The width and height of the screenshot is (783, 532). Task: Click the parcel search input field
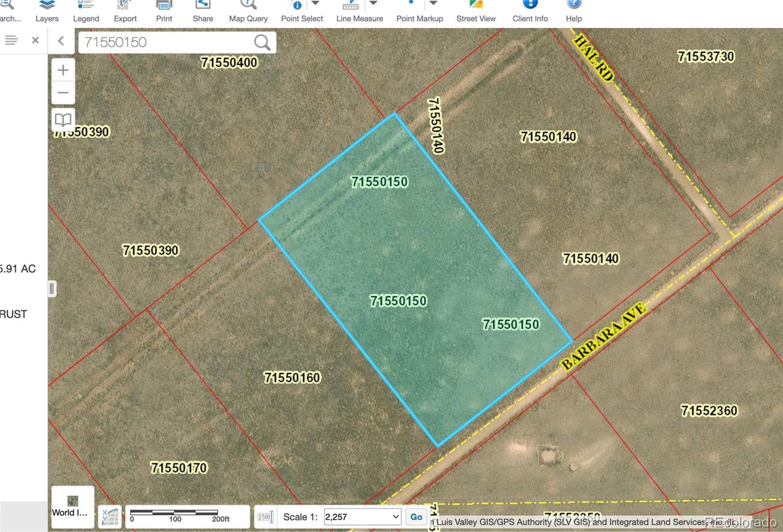[166, 43]
